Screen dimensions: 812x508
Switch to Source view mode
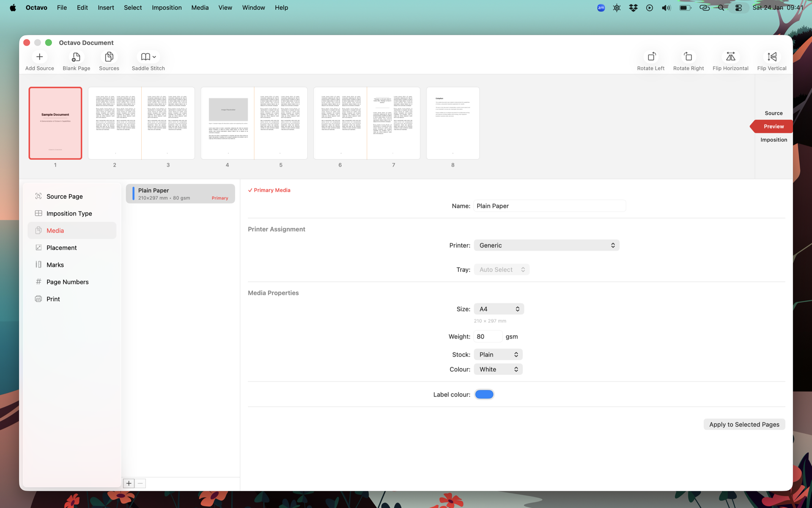tap(773, 113)
